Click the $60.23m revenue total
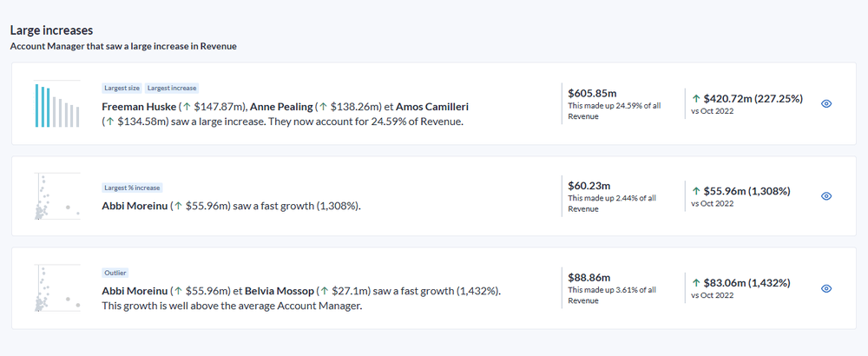 pos(589,184)
